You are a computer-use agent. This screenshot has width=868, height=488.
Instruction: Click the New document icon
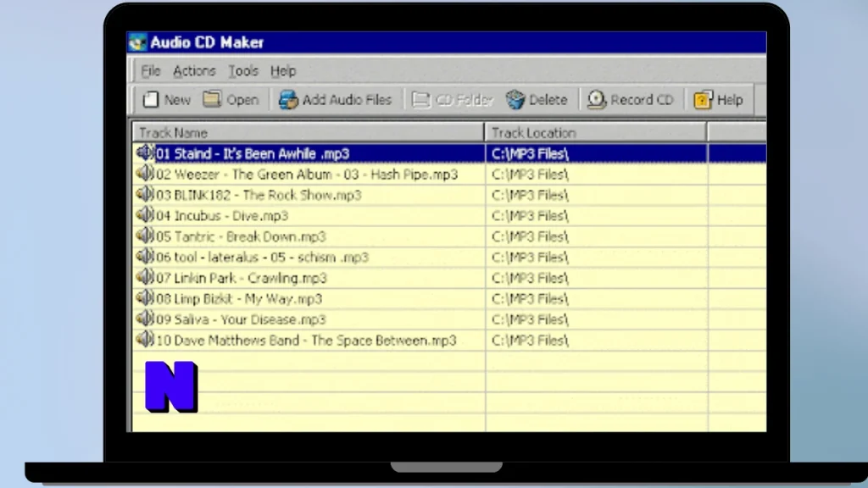pos(151,100)
